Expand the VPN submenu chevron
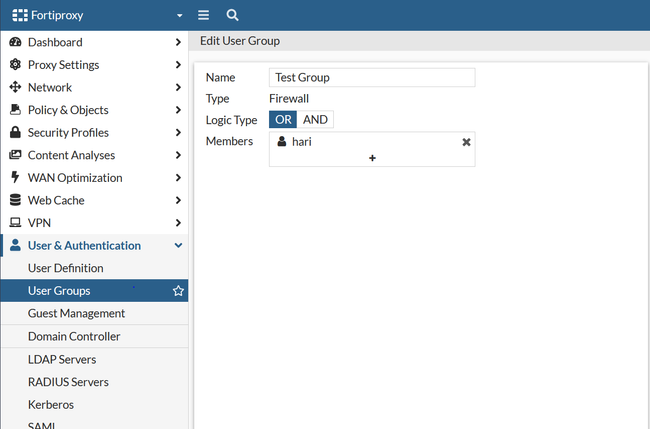 tap(178, 223)
